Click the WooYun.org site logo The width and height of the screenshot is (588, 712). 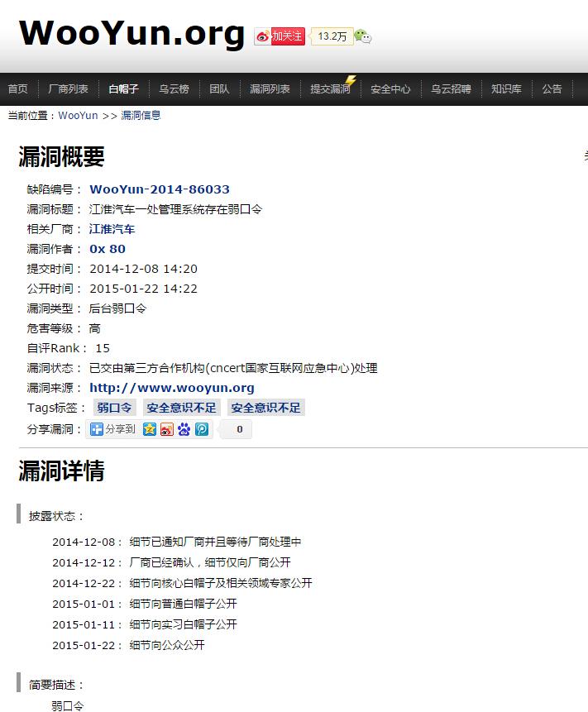131,33
